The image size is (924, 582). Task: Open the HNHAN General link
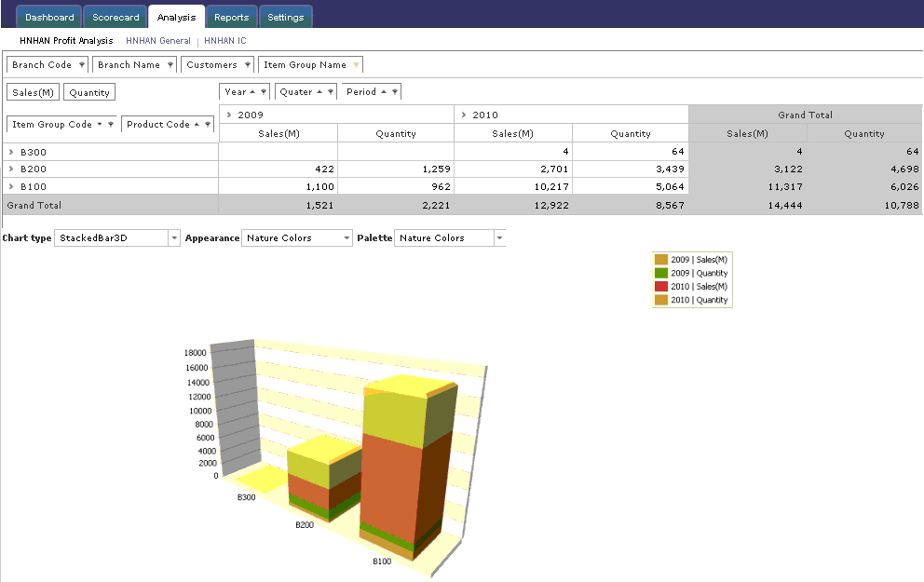tap(158, 41)
